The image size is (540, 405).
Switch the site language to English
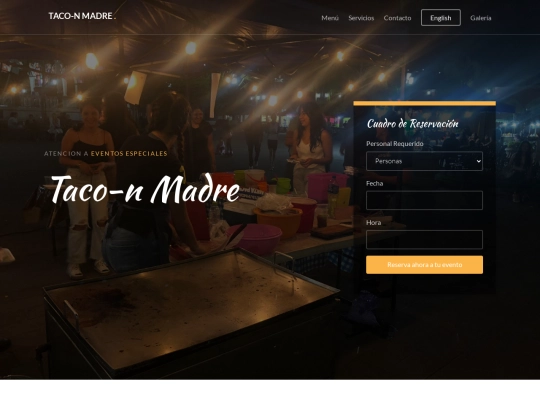point(440,18)
